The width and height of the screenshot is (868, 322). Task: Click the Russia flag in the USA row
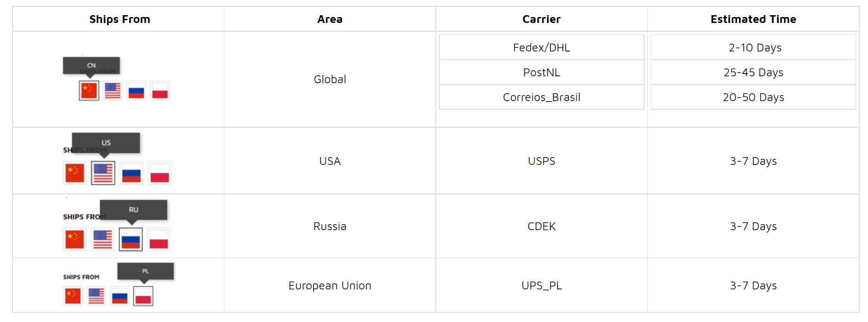point(131,173)
